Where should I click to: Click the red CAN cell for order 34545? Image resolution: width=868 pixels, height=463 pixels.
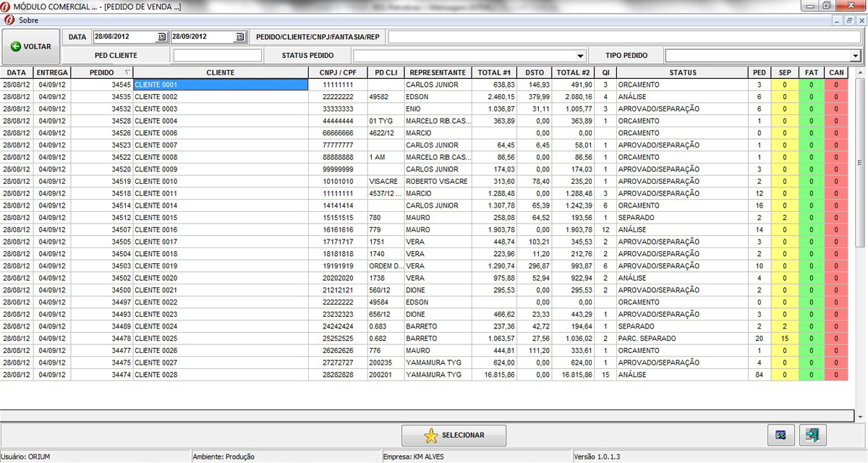[x=835, y=85]
